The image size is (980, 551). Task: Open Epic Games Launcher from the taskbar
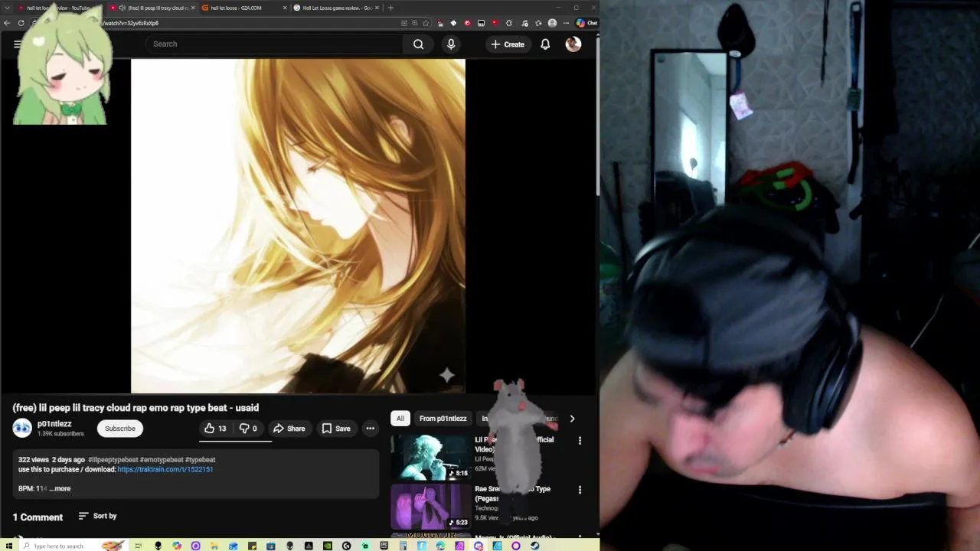tap(384, 546)
